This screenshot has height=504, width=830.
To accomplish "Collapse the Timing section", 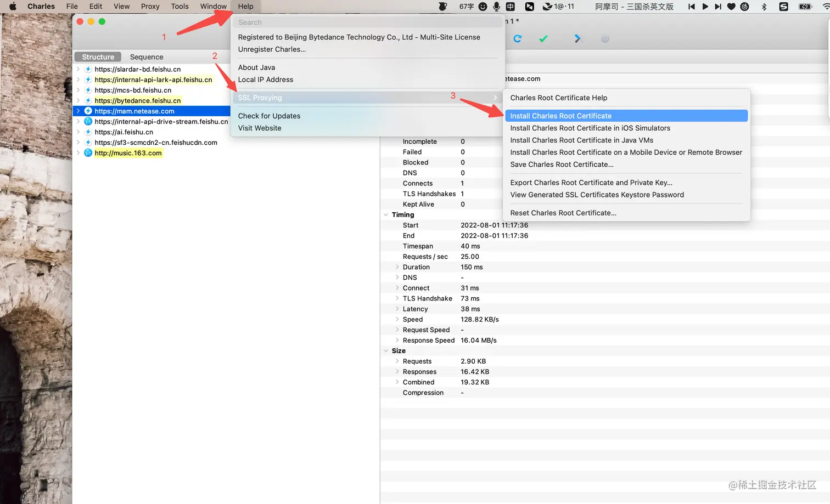I will pos(386,215).
